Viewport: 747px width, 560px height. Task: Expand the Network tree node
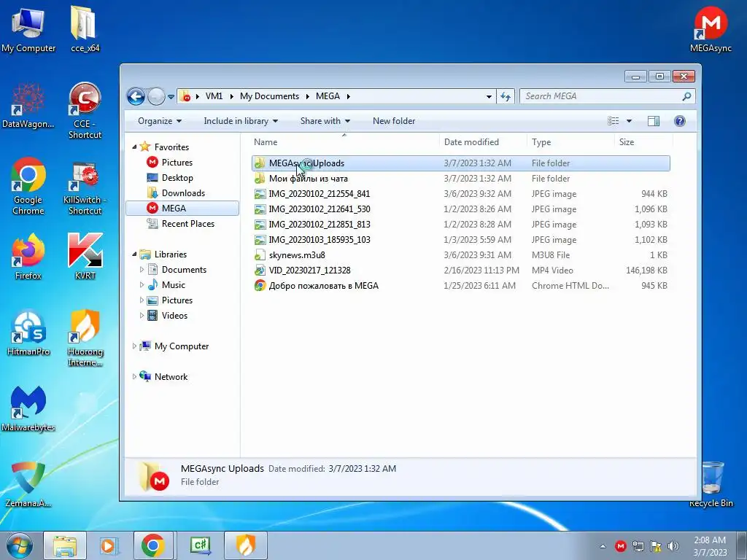click(134, 377)
